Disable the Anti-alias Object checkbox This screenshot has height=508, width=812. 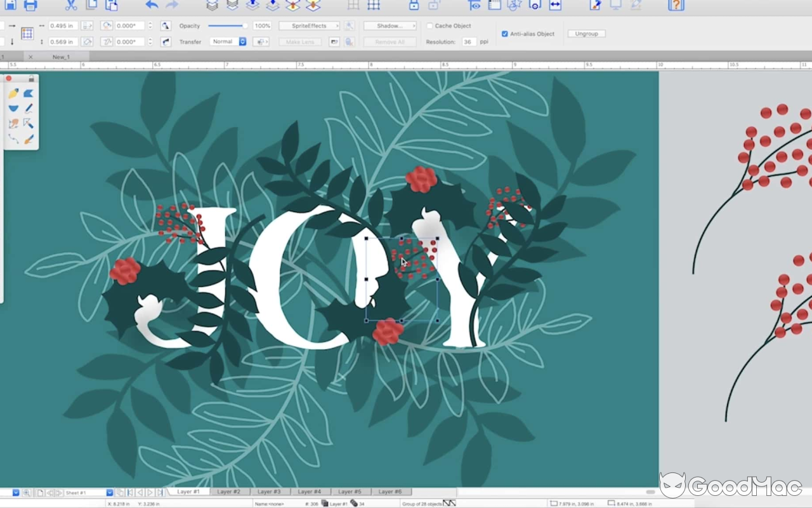[504, 34]
